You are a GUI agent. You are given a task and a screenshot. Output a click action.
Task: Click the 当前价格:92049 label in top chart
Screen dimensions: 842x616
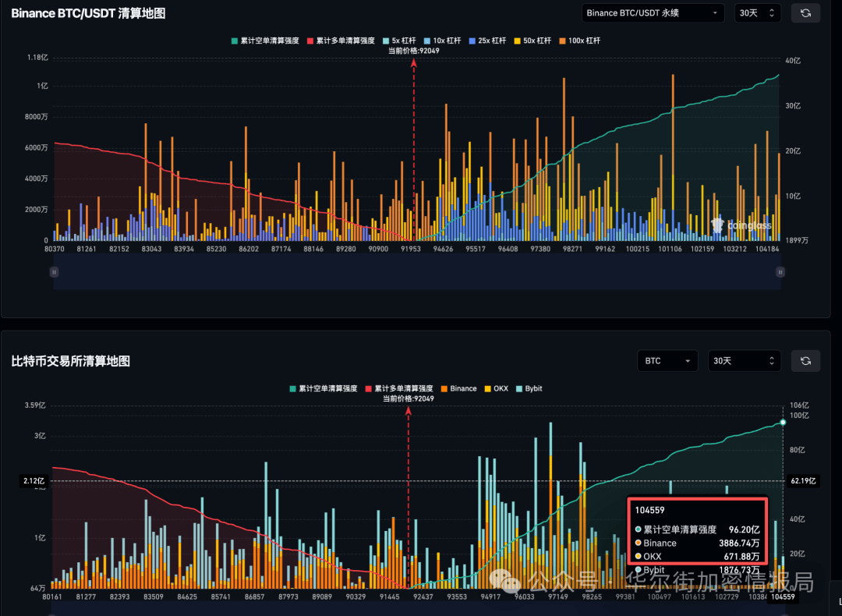pos(413,51)
